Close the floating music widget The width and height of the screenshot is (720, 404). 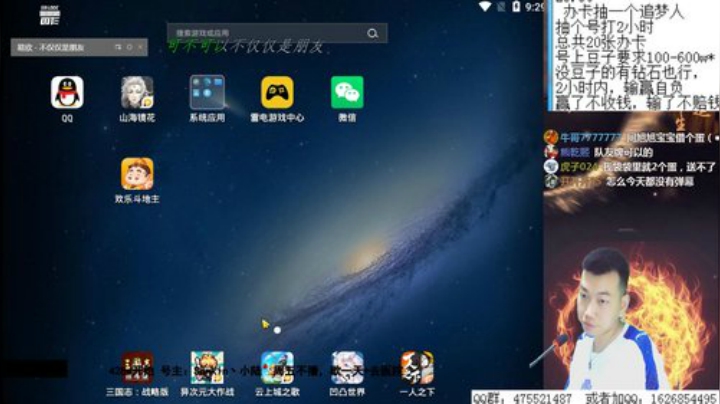tap(141, 47)
